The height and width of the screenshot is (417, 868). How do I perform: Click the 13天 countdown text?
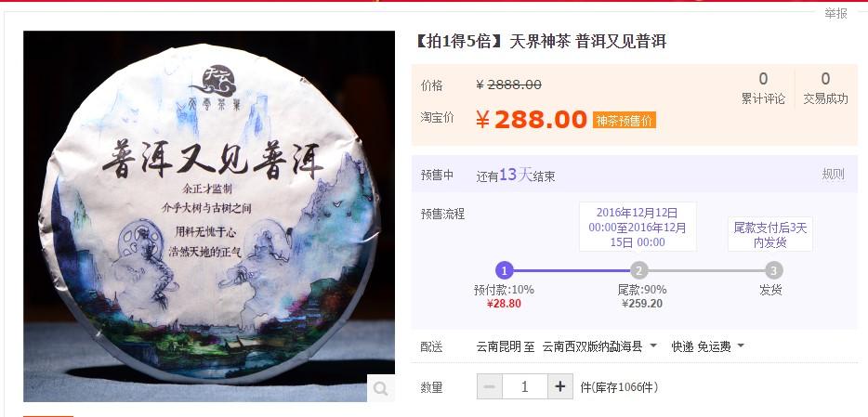[516, 176]
